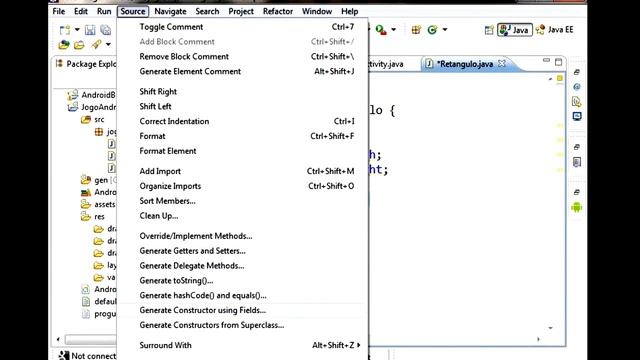Click the Save toolbar icon
Image resolution: width=640 pixels, height=360 pixels.
90,30
